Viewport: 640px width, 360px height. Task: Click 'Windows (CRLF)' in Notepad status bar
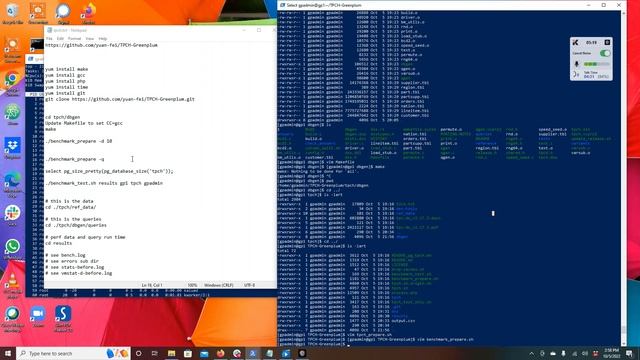click(x=219, y=285)
